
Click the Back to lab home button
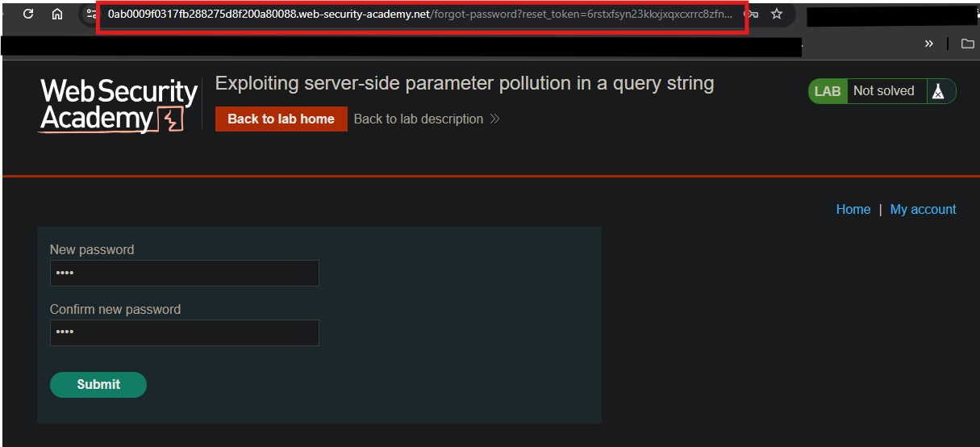pyautogui.click(x=281, y=119)
